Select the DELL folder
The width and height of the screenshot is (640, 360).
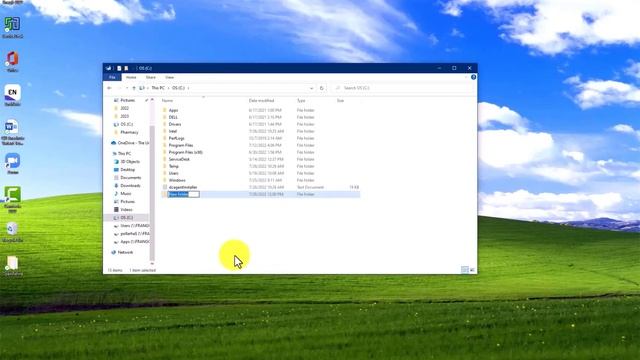173,117
